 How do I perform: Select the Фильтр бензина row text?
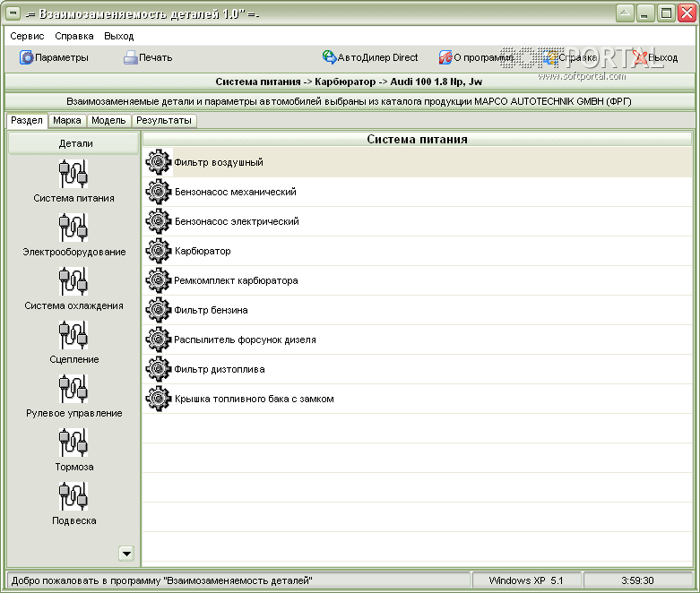pyautogui.click(x=211, y=310)
